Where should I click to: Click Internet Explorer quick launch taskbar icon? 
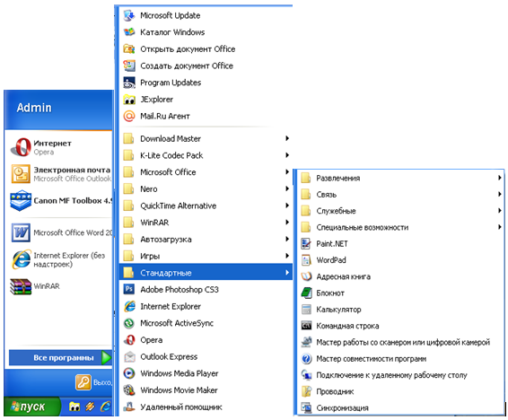(x=106, y=407)
